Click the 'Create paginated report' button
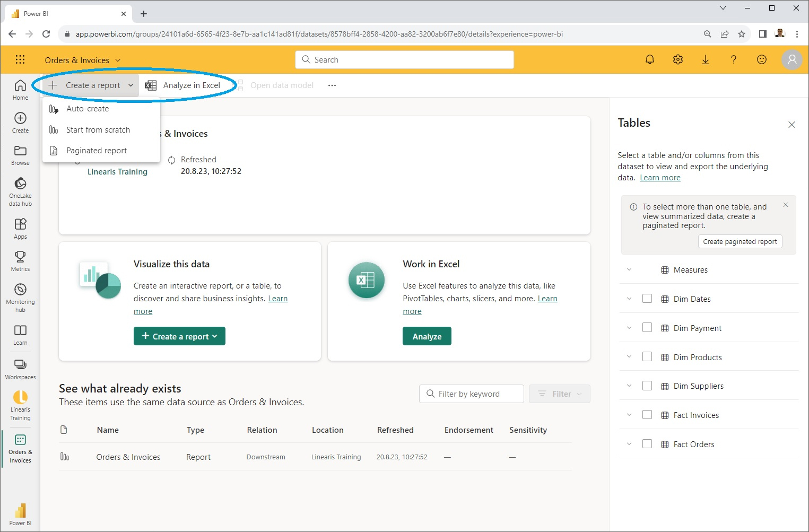This screenshot has height=532, width=809. point(740,241)
